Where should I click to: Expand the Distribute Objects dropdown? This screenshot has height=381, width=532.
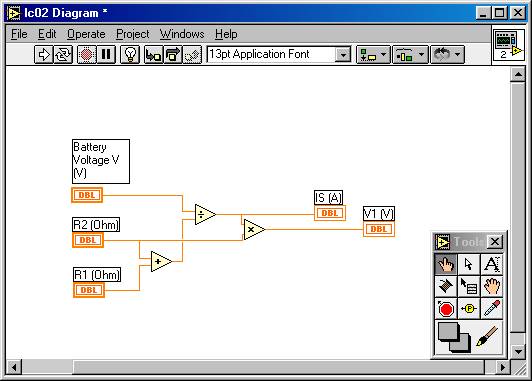click(x=410, y=55)
